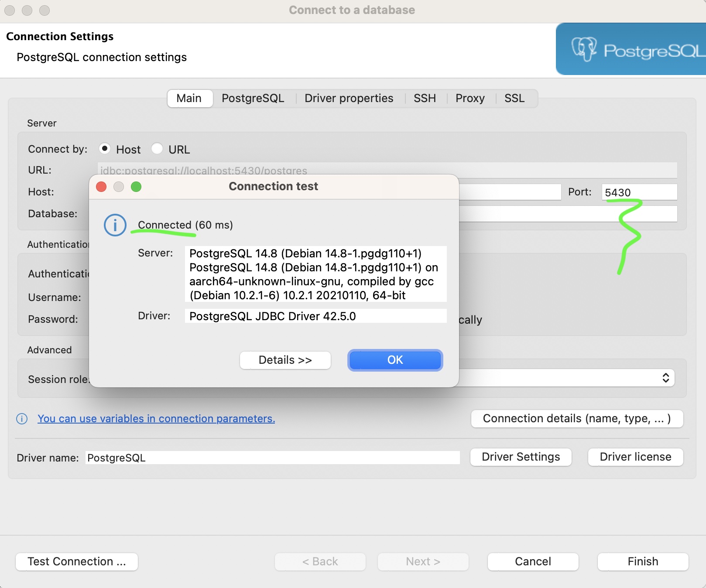Viewport: 706px width, 588px height.
Task: Close the Connection test dialog with red button
Action: tap(101, 187)
